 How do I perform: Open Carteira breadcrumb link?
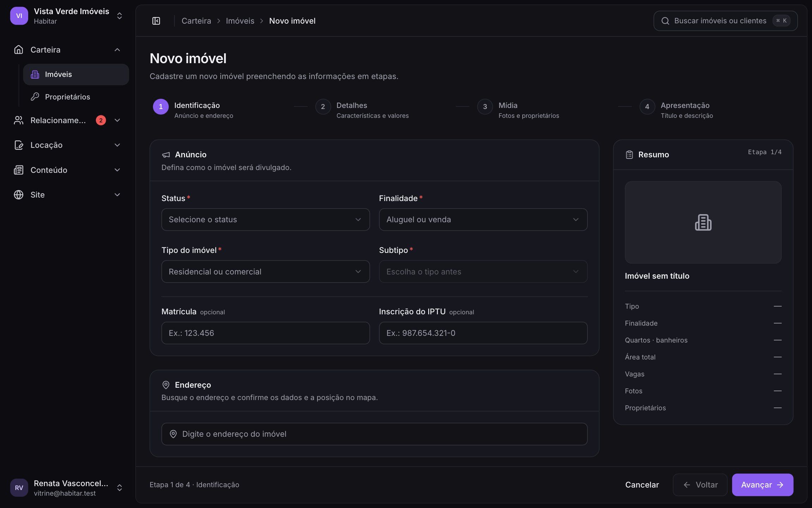click(196, 21)
